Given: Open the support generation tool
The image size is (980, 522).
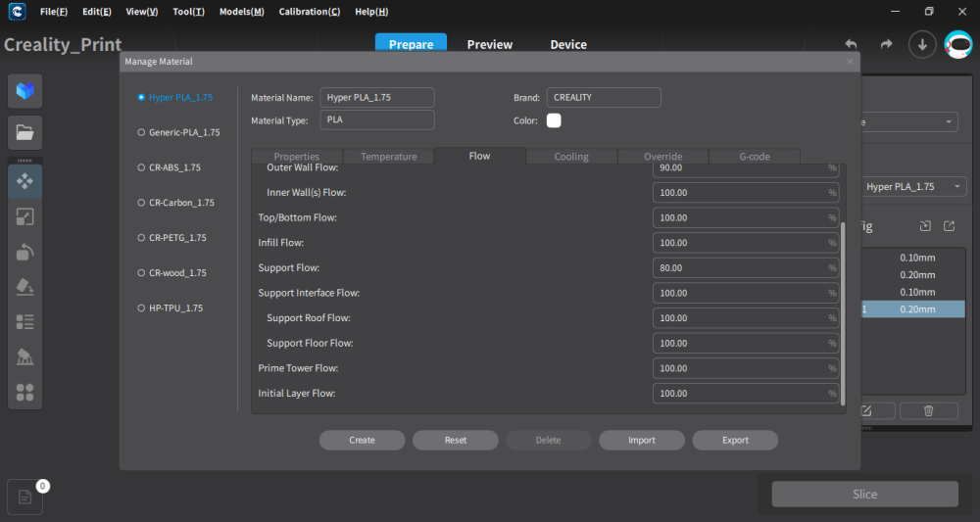Looking at the screenshot, I should point(25,357).
